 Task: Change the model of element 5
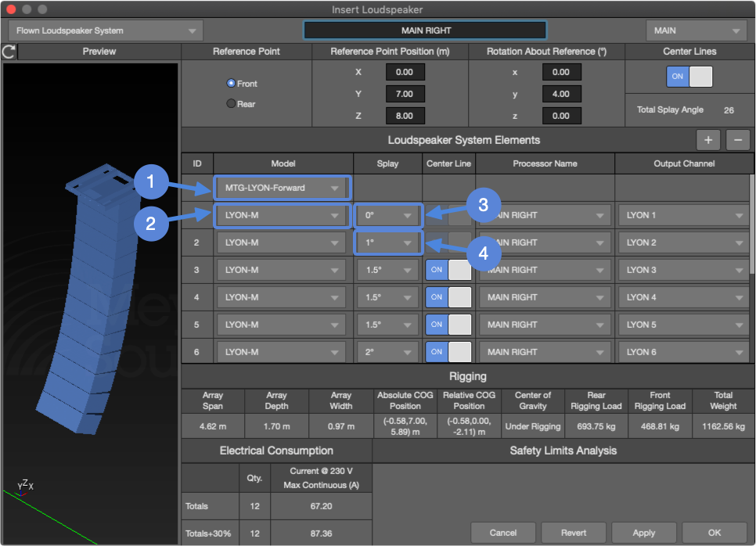282,325
